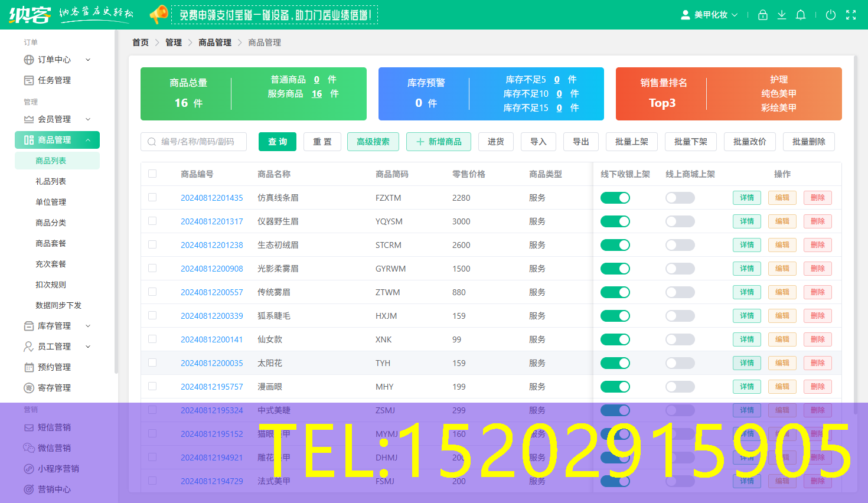Image resolution: width=868 pixels, height=503 pixels.
Task: Click inside the 编号/名称/简码/副码 search field
Action: click(195, 142)
